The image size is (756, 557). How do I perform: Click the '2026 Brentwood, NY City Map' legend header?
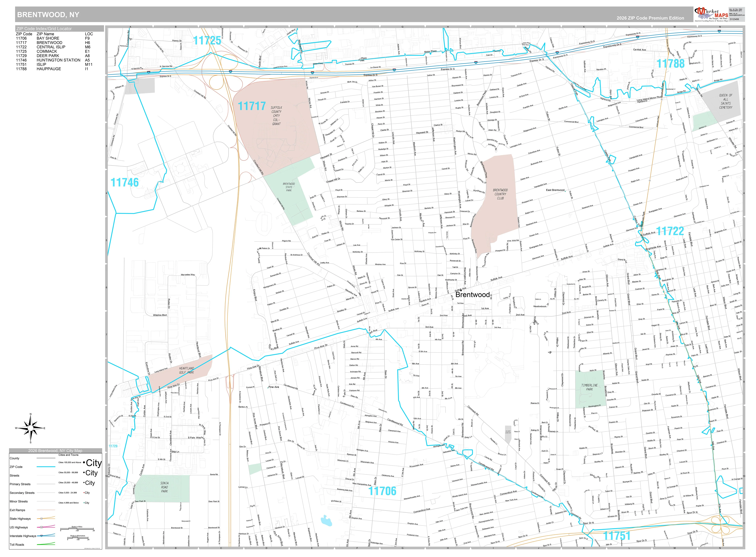pos(55,451)
